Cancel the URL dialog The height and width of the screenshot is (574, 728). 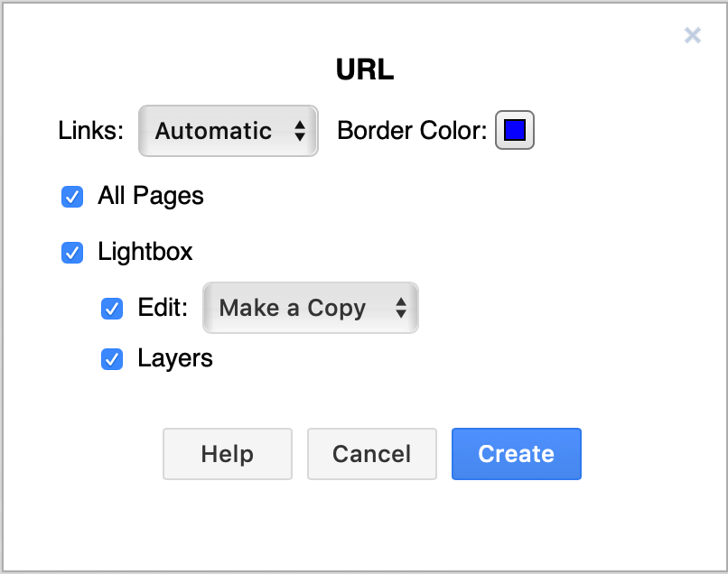point(371,454)
